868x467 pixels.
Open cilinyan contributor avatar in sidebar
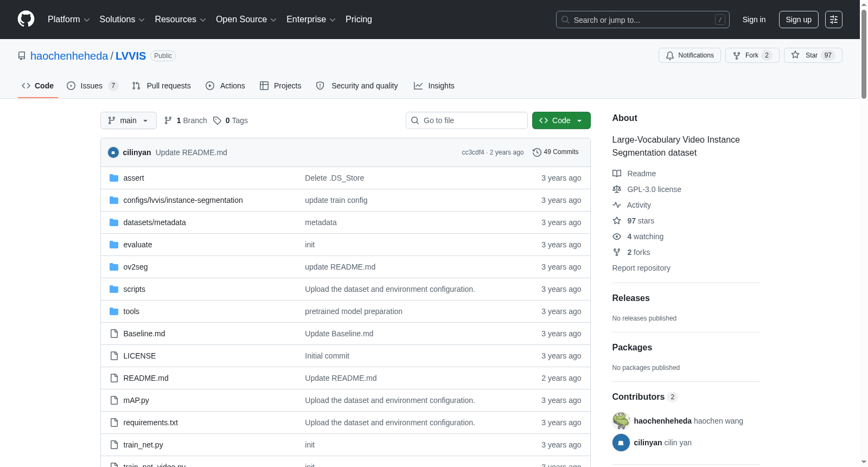pyautogui.click(x=621, y=443)
